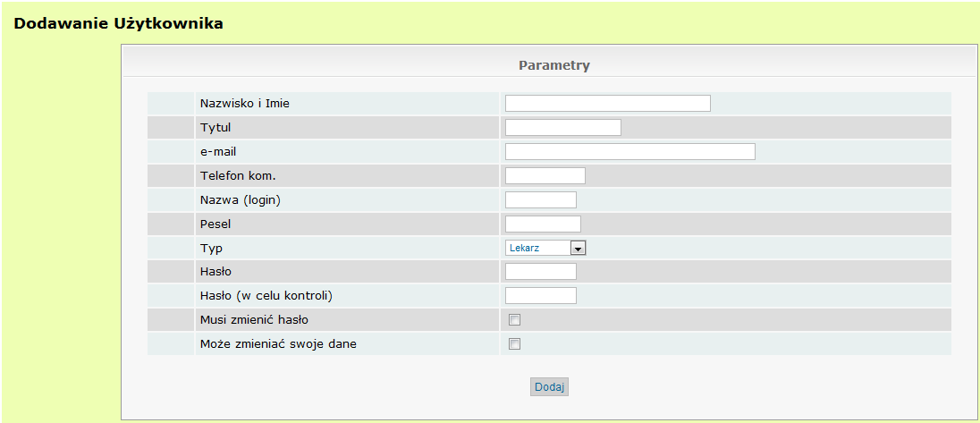Click into the e-mail field

pos(630,152)
